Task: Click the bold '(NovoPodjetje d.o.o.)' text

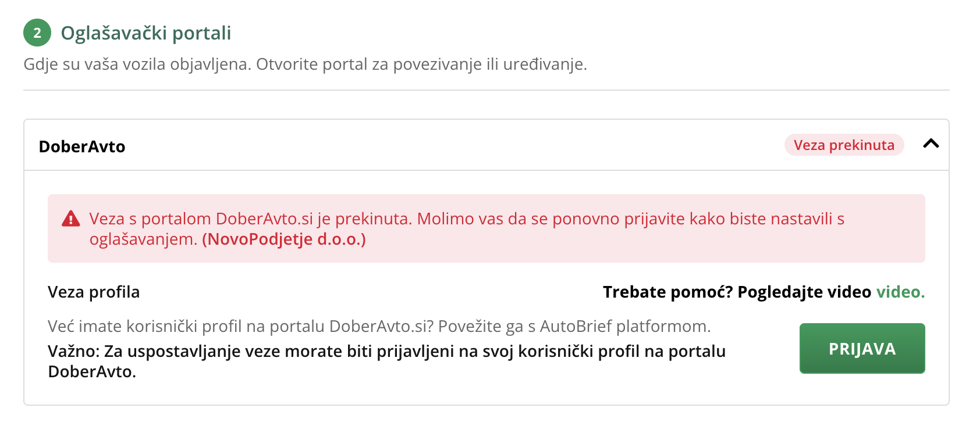Action: coord(284,239)
